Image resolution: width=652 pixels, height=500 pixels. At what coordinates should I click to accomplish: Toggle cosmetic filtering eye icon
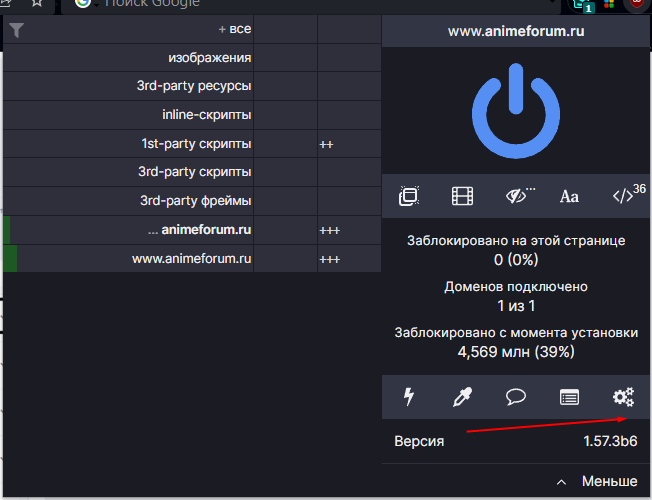(517, 195)
